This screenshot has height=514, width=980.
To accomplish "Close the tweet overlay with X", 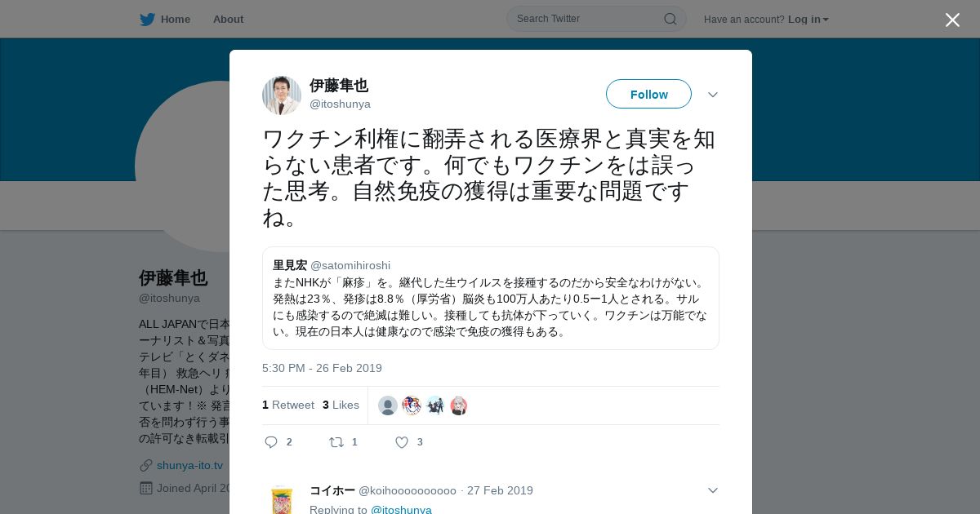I will coord(952,20).
